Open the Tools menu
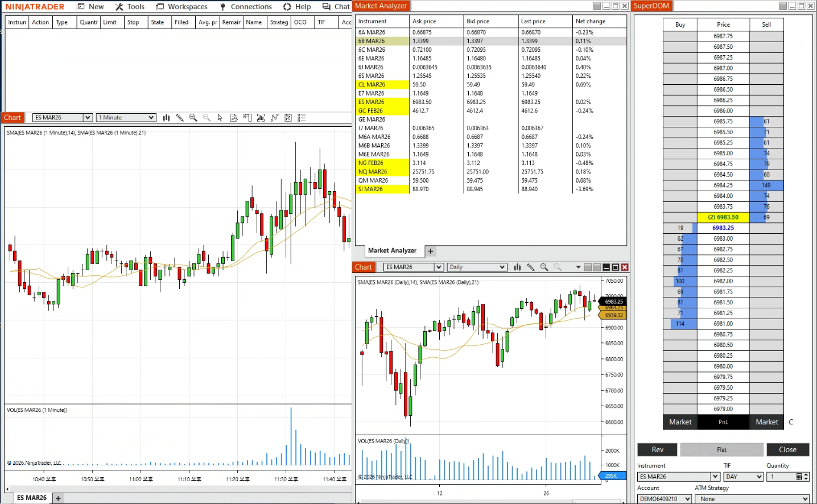Screen dimensions: 817x504 point(130,7)
